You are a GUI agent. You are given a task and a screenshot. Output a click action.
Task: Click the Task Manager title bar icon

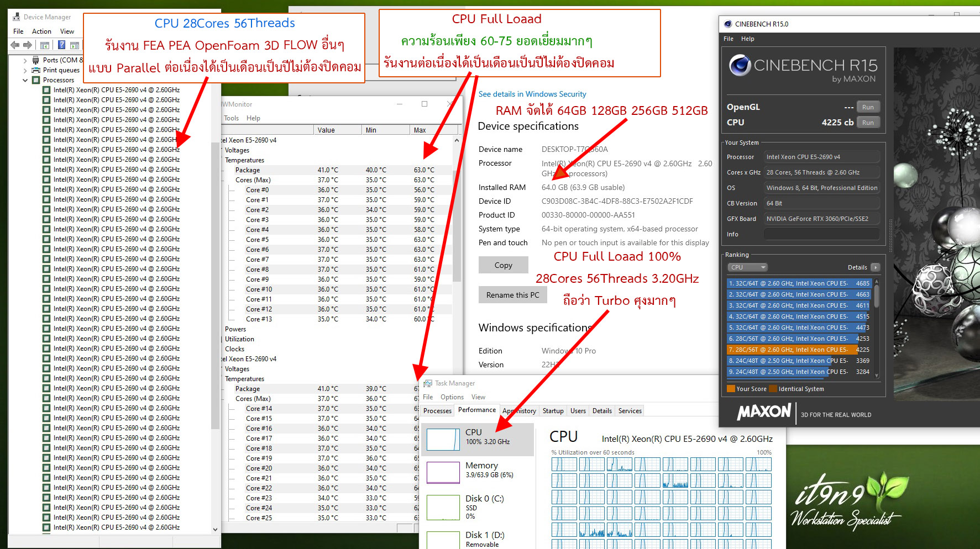coord(428,383)
